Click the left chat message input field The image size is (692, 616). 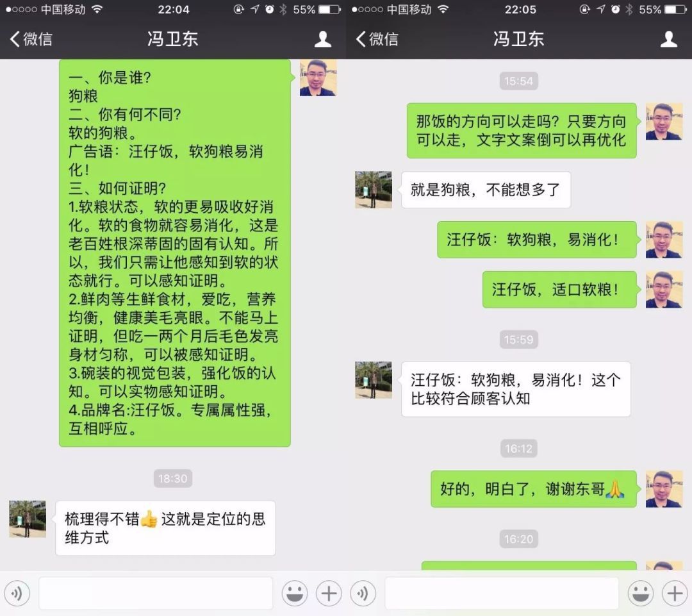pyautogui.click(x=156, y=593)
